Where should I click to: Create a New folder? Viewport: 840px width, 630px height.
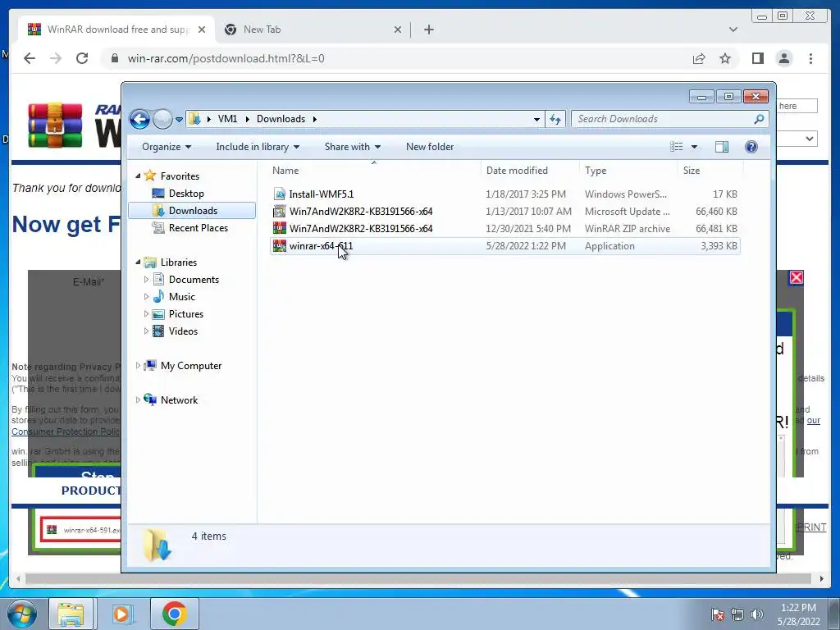[430, 147]
